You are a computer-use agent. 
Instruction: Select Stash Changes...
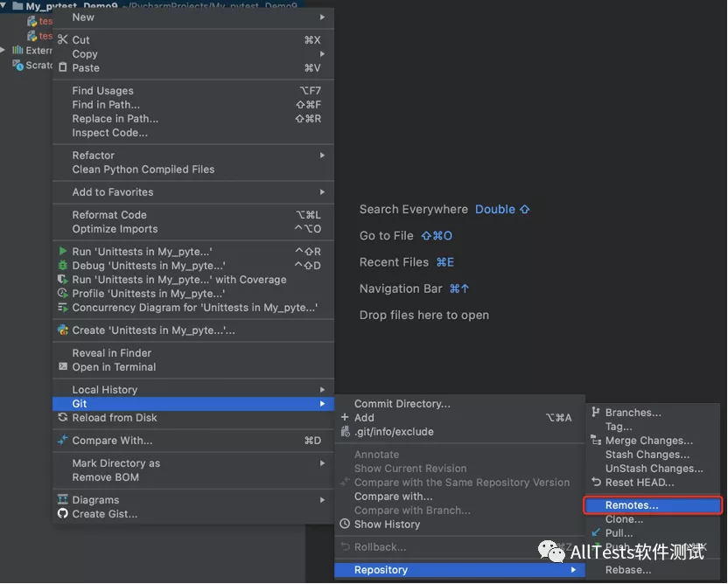pyautogui.click(x=653, y=454)
